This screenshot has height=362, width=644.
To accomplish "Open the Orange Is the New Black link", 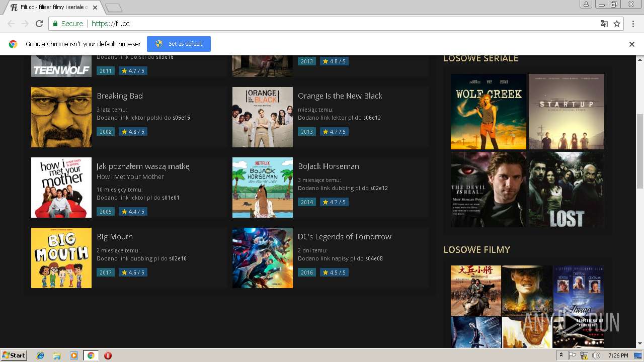I will [340, 96].
